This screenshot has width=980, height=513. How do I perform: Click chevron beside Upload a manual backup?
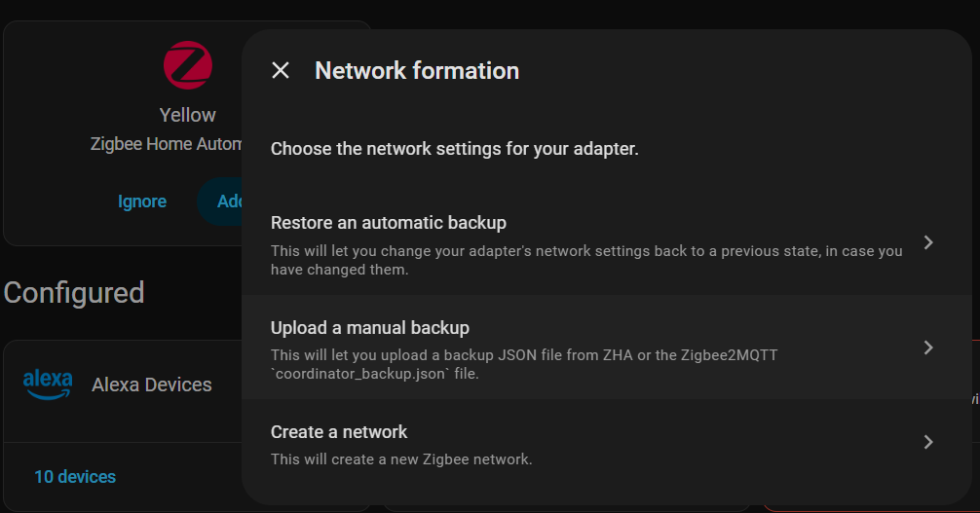[x=928, y=348]
